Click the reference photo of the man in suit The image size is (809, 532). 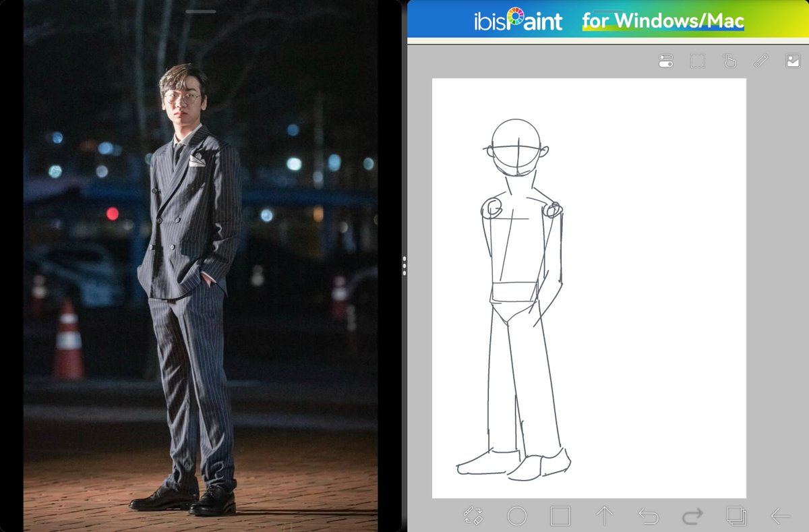pos(201,266)
